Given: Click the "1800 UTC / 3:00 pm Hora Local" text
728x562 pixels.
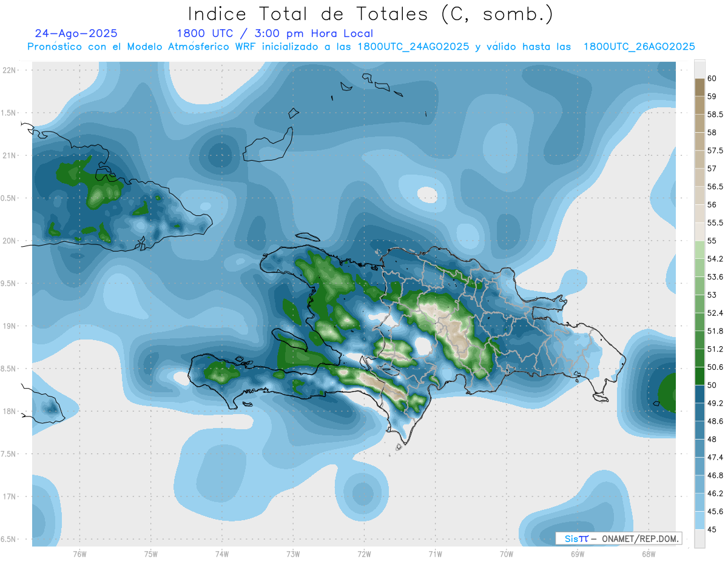Looking at the screenshot, I should pos(275,33).
